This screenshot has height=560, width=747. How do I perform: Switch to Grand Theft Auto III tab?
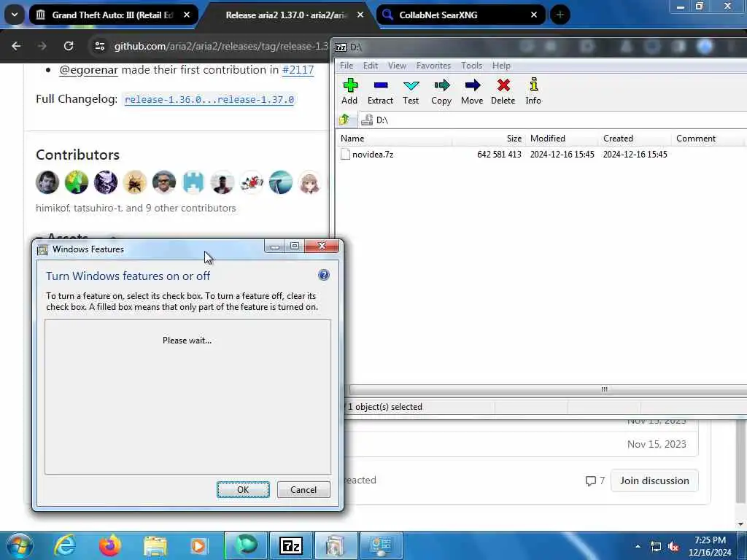(x=112, y=15)
